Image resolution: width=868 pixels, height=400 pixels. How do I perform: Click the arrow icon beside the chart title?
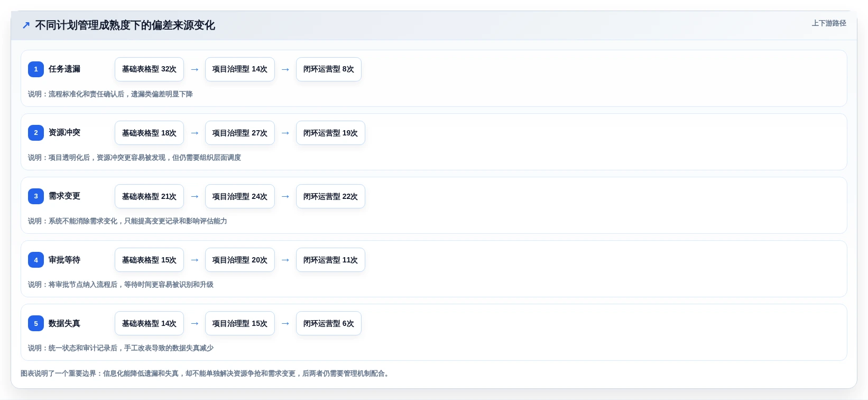[26, 25]
